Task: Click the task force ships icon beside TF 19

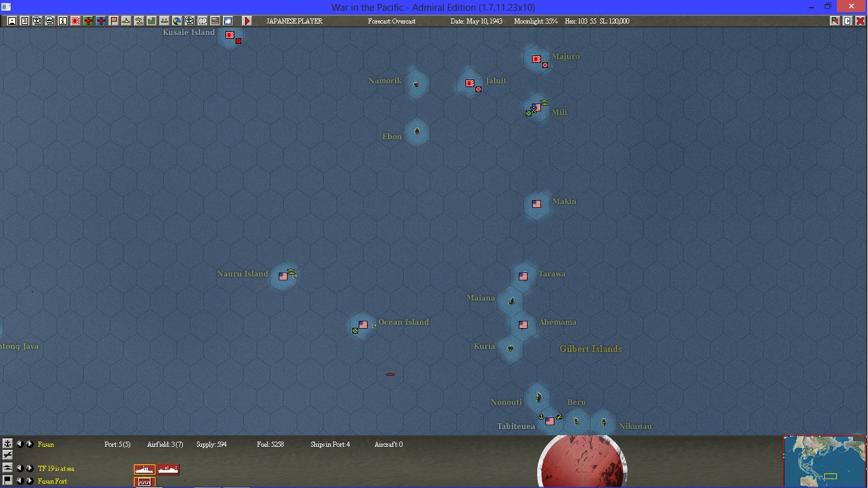Action: [7, 468]
